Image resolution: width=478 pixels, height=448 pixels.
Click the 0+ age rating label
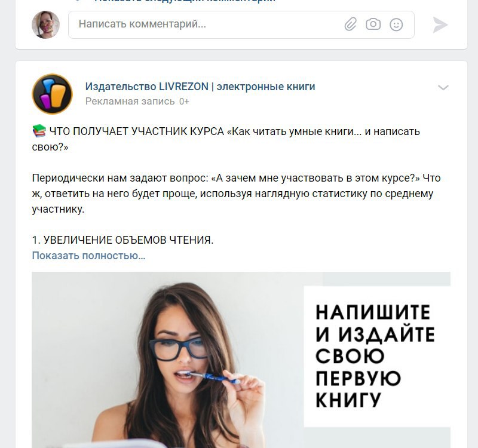(x=184, y=101)
